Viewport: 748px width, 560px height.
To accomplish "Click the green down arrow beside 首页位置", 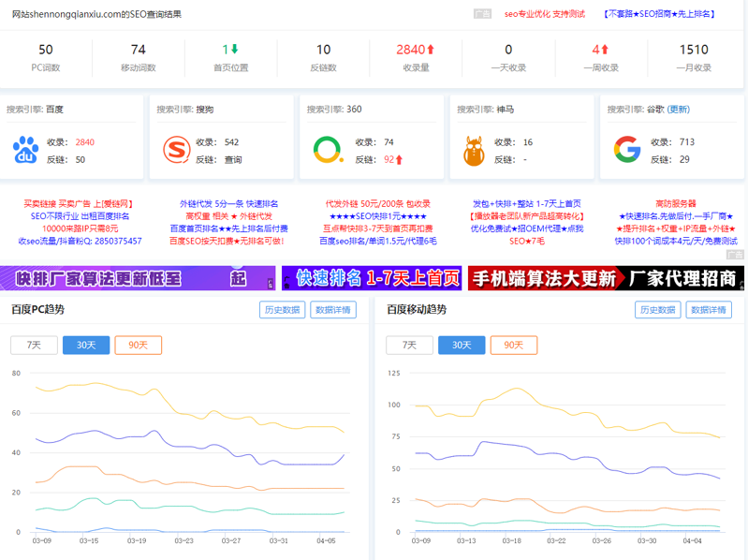I will point(235,50).
